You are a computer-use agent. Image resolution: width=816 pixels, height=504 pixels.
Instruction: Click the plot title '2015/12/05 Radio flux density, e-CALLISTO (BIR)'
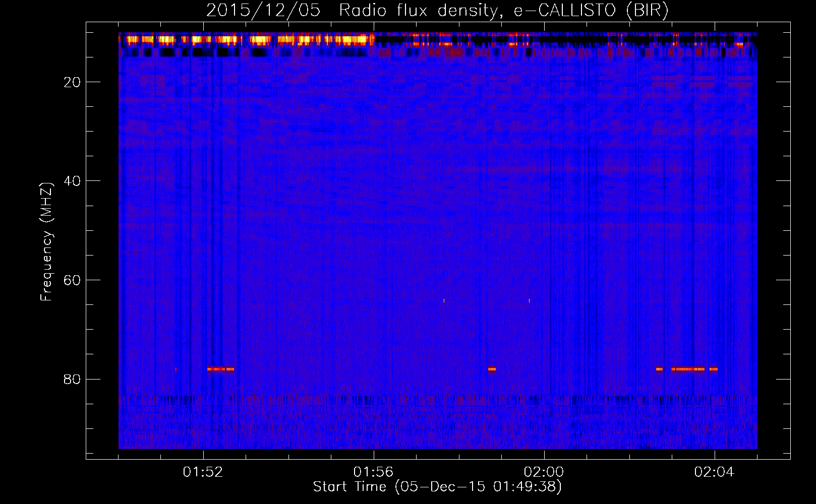coord(437,11)
